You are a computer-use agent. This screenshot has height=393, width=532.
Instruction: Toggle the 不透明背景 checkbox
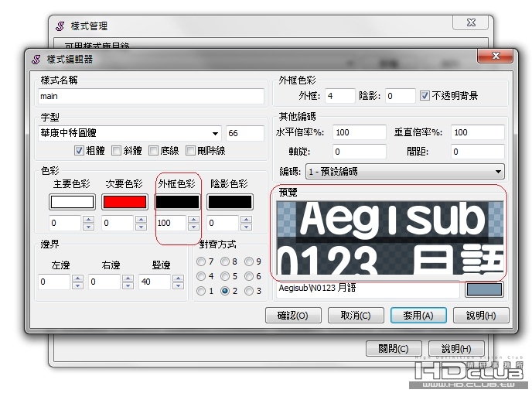(x=425, y=96)
